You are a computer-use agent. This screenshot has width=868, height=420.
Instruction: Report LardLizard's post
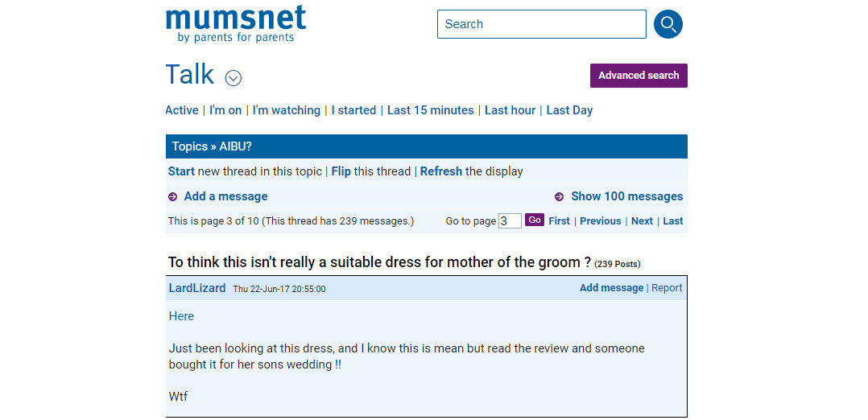(666, 288)
